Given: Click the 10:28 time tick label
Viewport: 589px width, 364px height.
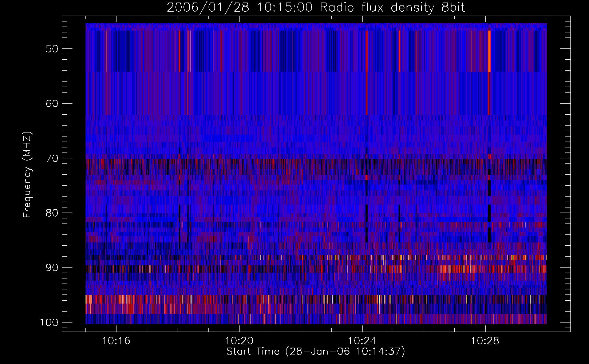Looking at the screenshot, I should coord(485,341).
